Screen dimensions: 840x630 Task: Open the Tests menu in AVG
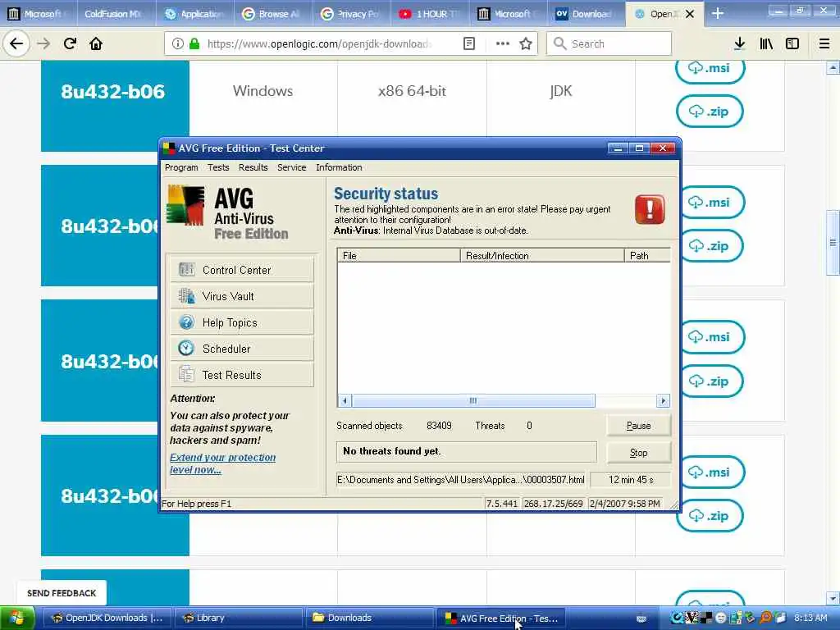coord(218,167)
